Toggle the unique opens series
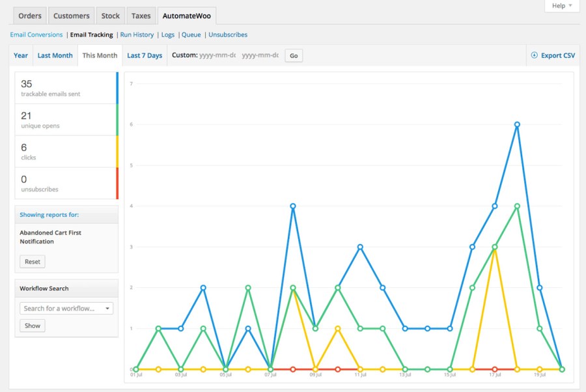The image size is (586, 392). click(x=66, y=120)
